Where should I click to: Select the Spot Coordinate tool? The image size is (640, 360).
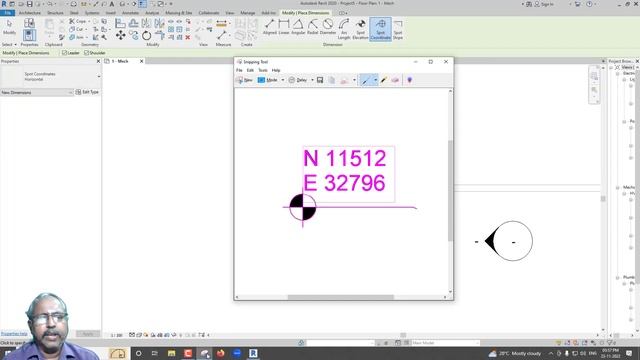click(x=380, y=29)
